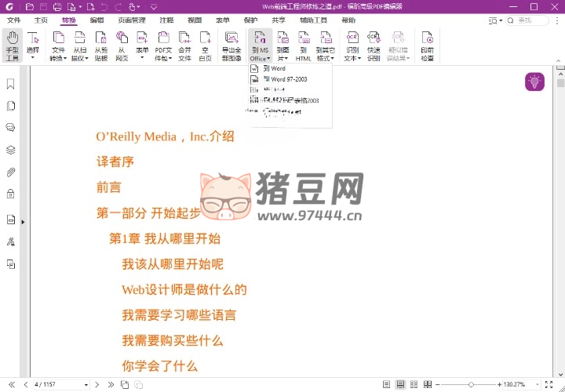The image size is (565, 392).
Task: Click the lightbulb tips icon
Action: [x=534, y=82]
